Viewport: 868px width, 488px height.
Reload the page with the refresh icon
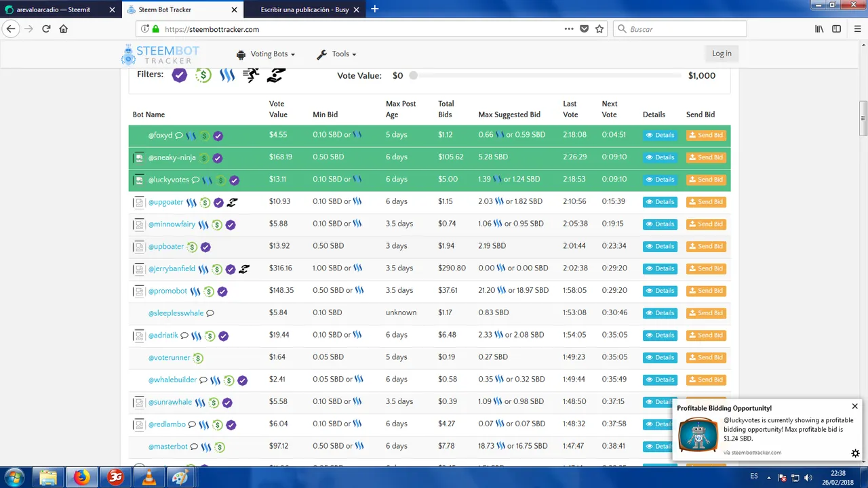tap(46, 29)
